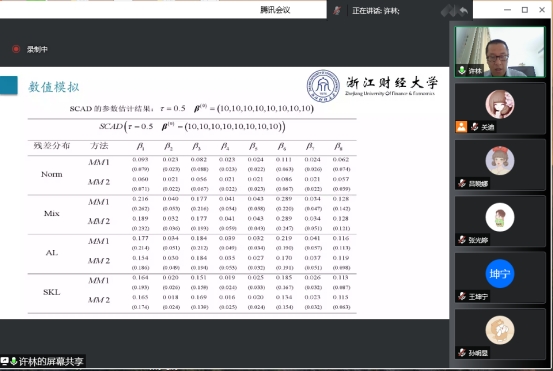553x371 pixels.
Task: Click the orange host badge icon beside 关迪
Action: (461, 127)
